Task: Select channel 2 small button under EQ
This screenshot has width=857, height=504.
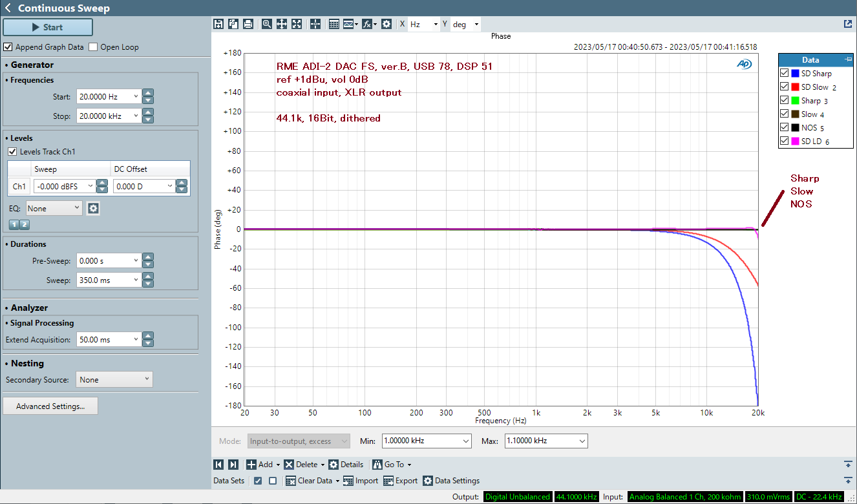Action: [25, 225]
